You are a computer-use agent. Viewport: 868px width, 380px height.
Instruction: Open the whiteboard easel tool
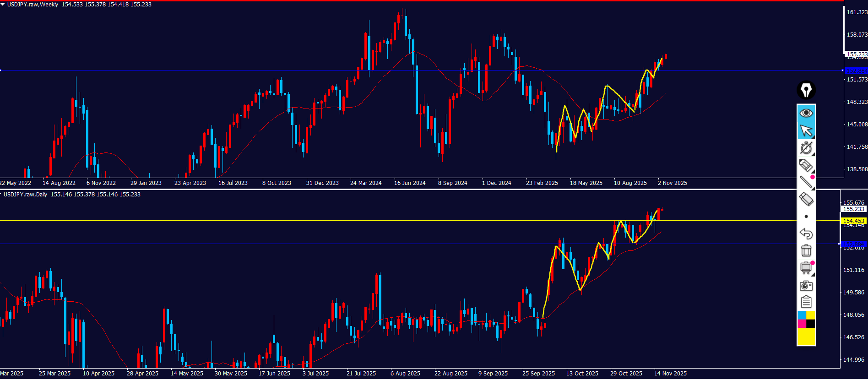pos(806,268)
